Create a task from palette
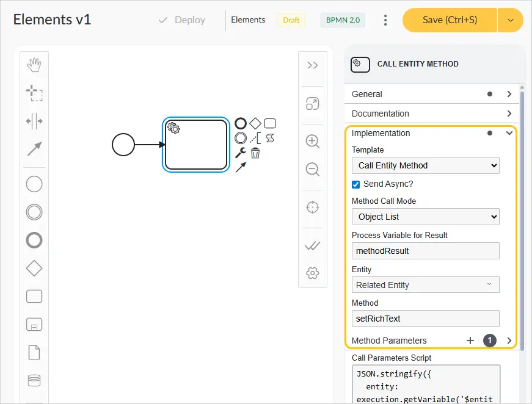532x404 pixels. click(34, 296)
